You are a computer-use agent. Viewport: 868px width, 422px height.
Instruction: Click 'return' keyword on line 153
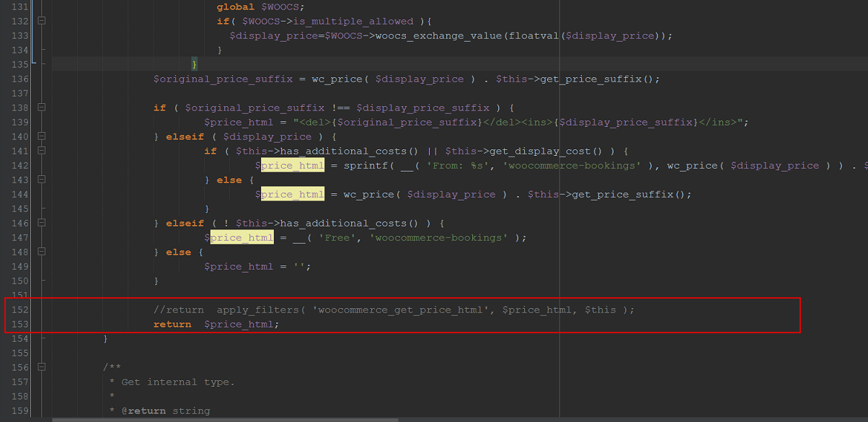coord(172,324)
